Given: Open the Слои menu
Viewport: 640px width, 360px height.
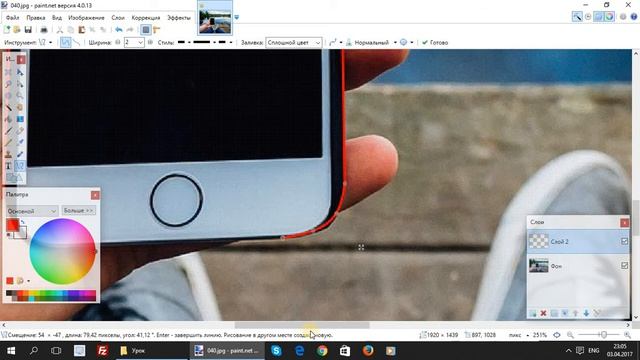Looking at the screenshot, I should (x=118, y=18).
